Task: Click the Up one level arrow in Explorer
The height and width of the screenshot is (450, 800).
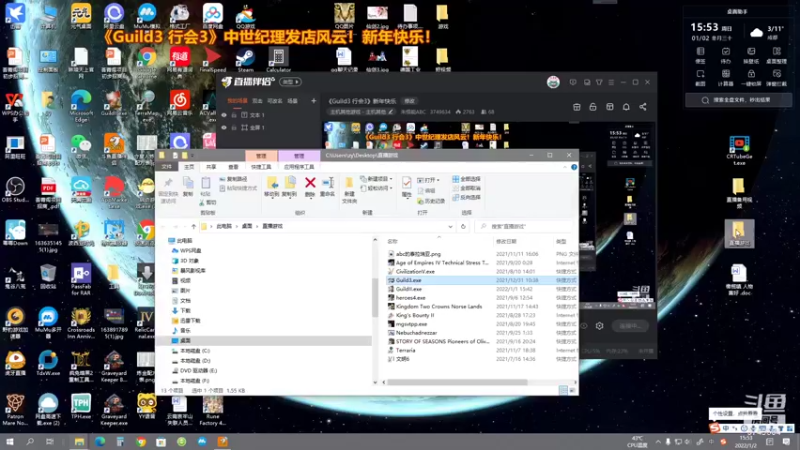Action: tap(193, 227)
